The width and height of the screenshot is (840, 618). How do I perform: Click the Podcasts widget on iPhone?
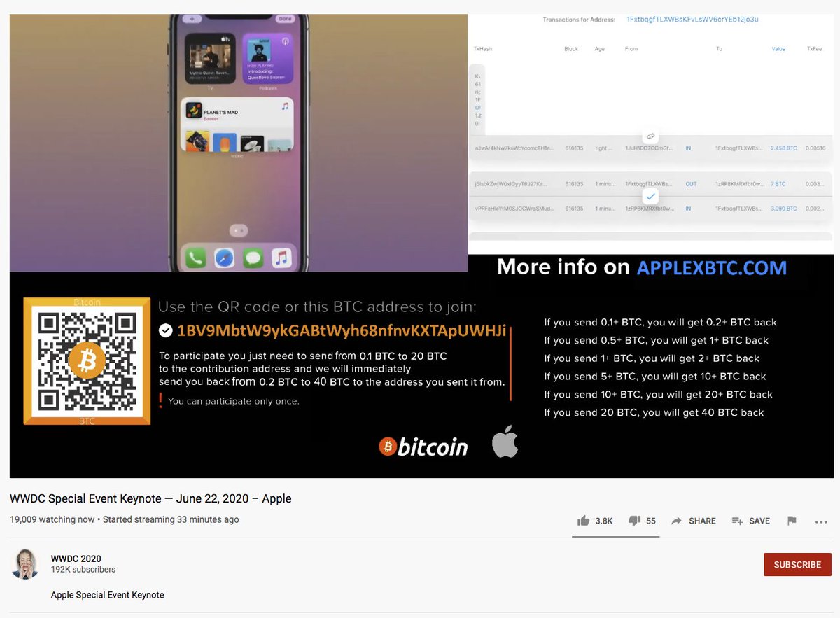coord(268,57)
